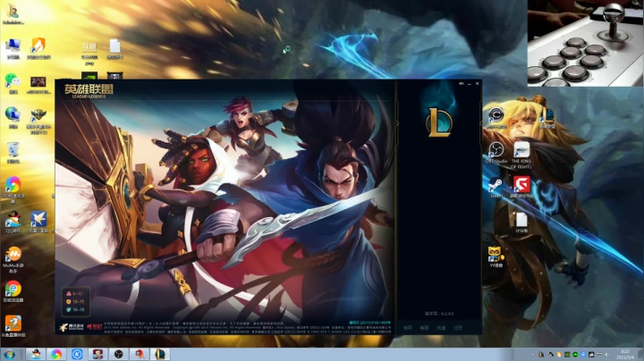644x361 pixels.
Task: Open the Douyu streaming companion shortcut
Action: click(13, 326)
